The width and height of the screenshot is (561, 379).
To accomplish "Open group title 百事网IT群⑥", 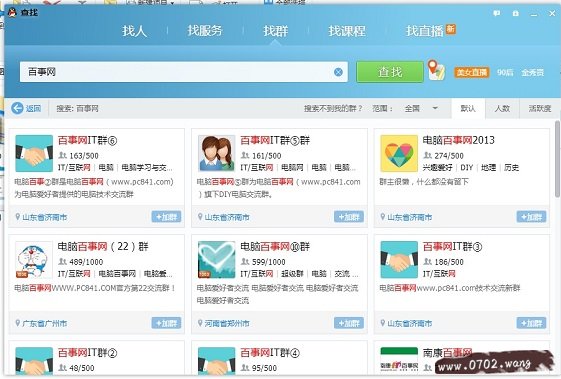I will point(88,140).
